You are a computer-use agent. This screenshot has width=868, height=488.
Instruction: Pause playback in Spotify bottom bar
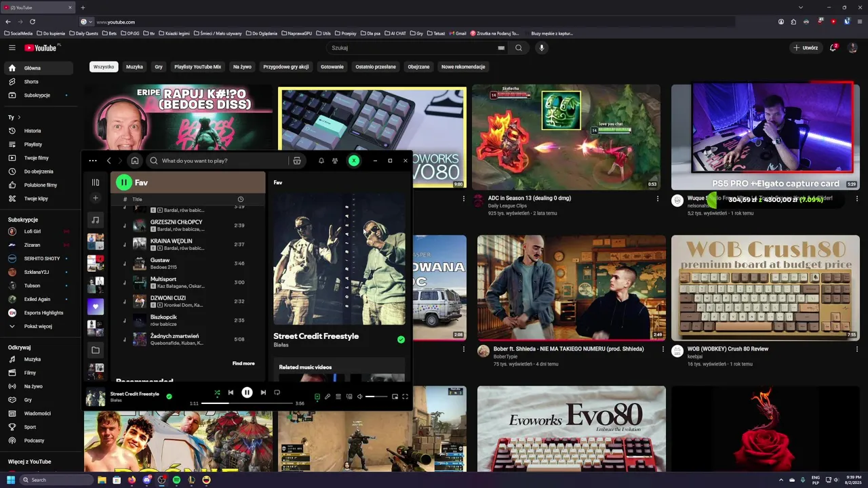[247, 392]
